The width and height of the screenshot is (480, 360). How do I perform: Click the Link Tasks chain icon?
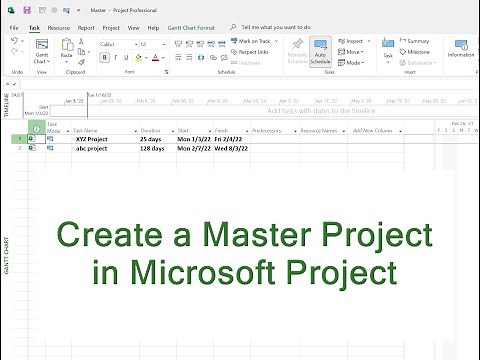213,57
